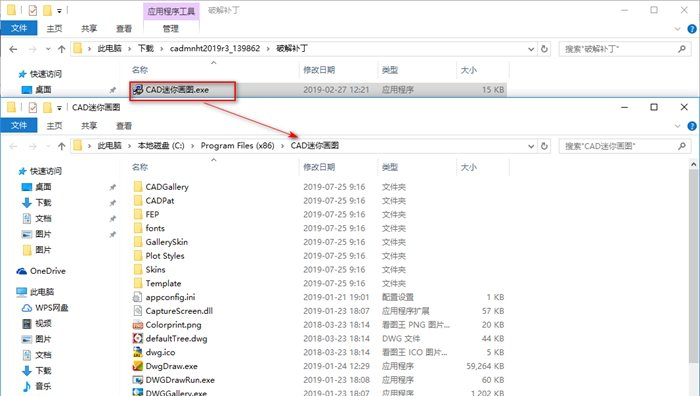The height and width of the screenshot is (411, 700).
Task: Open the FEP folder
Action: 152,215
